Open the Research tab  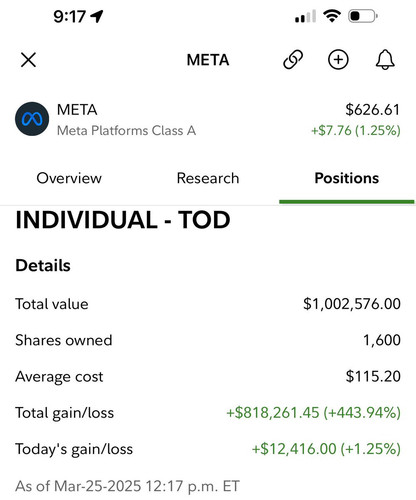pyautogui.click(x=208, y=178)
